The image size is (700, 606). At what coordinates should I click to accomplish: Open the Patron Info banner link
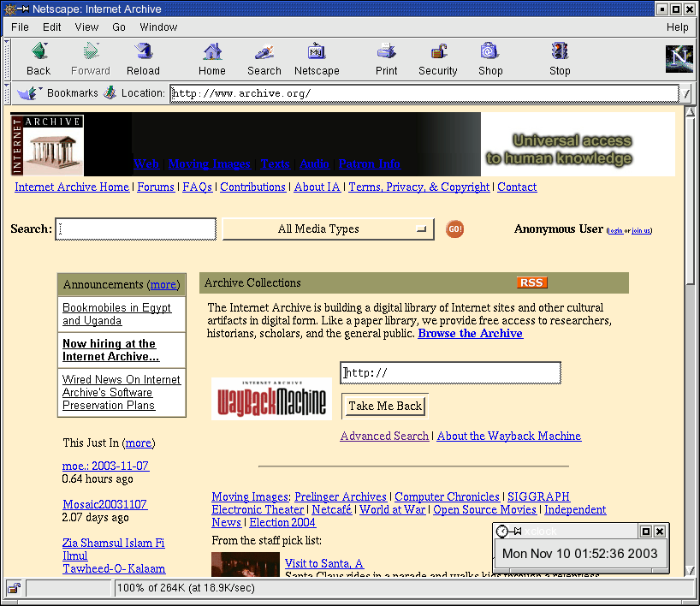pyautogui.click(x=369, y=163)
